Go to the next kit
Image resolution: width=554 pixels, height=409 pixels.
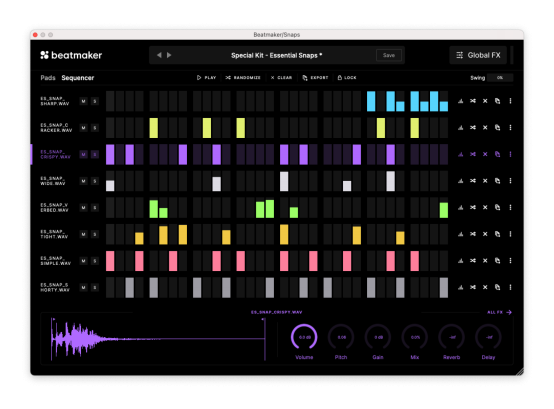pyautogui.click(x=169, y=55)
